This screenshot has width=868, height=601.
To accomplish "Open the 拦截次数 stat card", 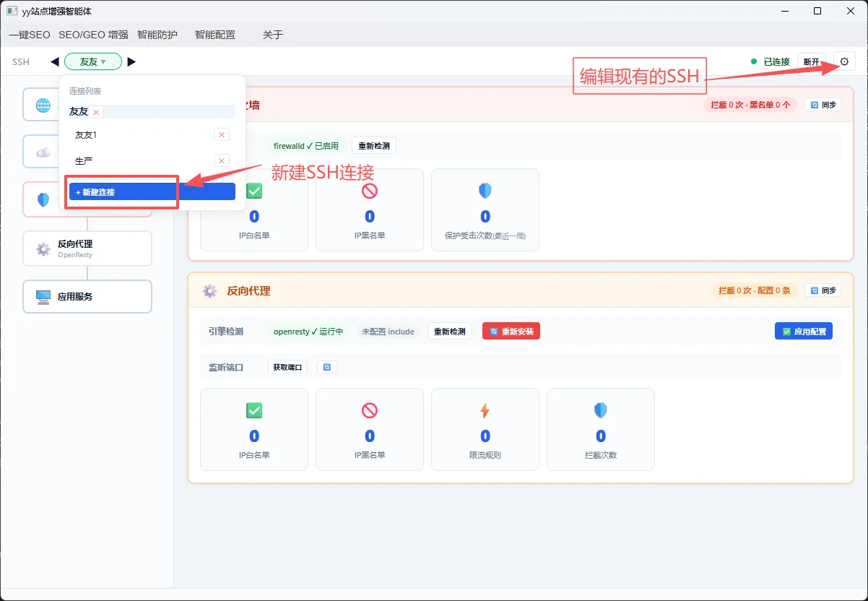I will 601,429.
